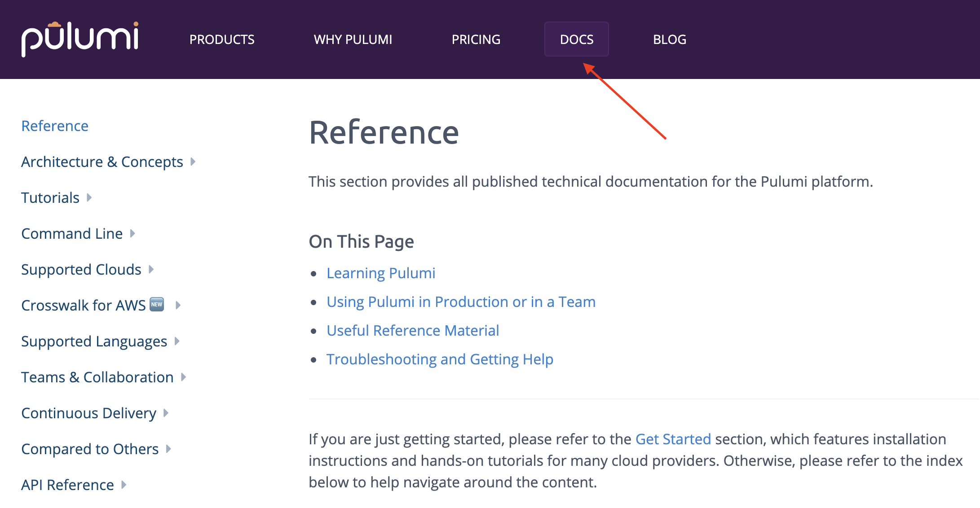Click the Pulumi logo
Screen dimensions: 980x508
pos(80,39)
